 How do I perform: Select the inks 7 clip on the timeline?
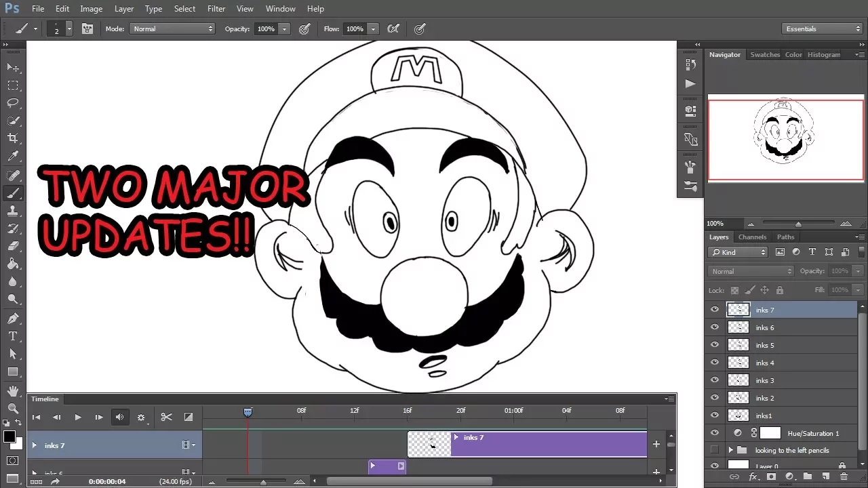pyautogui.click(x=527, y=445)
